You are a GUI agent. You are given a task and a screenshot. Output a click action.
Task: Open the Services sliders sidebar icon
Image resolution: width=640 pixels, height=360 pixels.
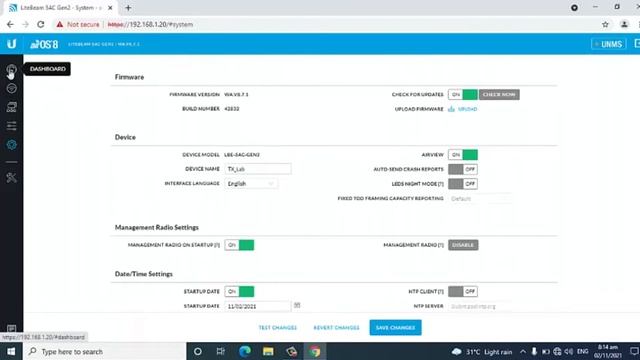[x=11, y=126]
